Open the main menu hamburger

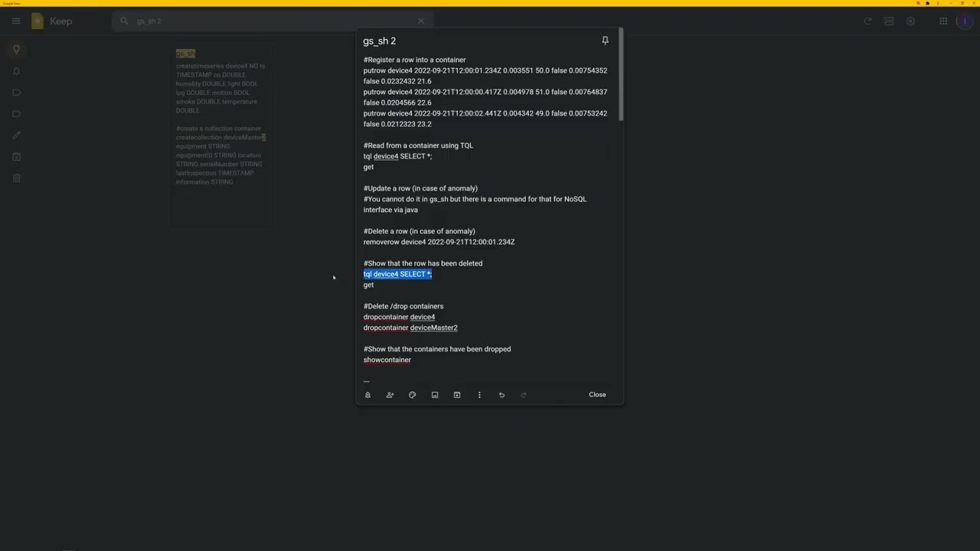tap(16, 21)
